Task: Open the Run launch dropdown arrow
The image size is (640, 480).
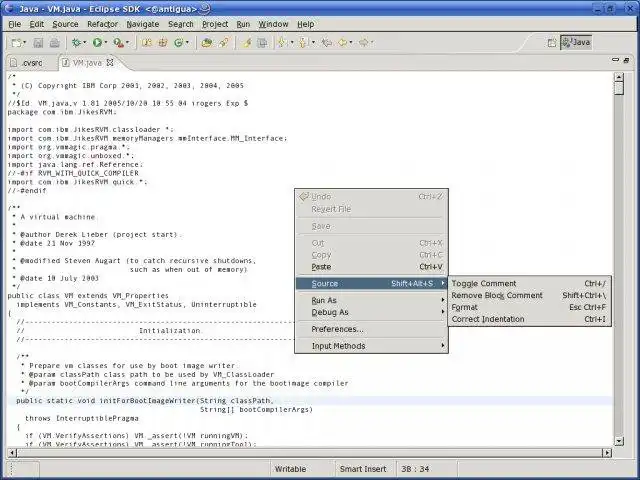Action: 106,42
